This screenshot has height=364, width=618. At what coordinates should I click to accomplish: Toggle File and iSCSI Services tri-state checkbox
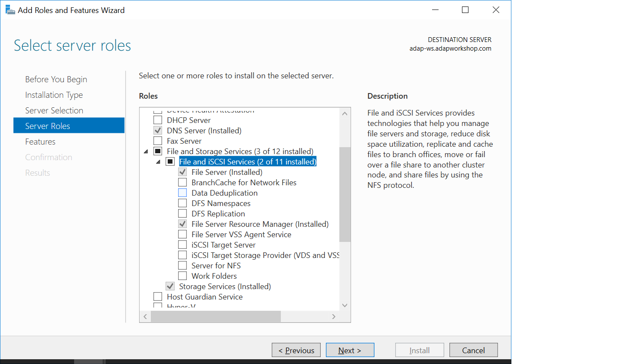coord(170,161)
